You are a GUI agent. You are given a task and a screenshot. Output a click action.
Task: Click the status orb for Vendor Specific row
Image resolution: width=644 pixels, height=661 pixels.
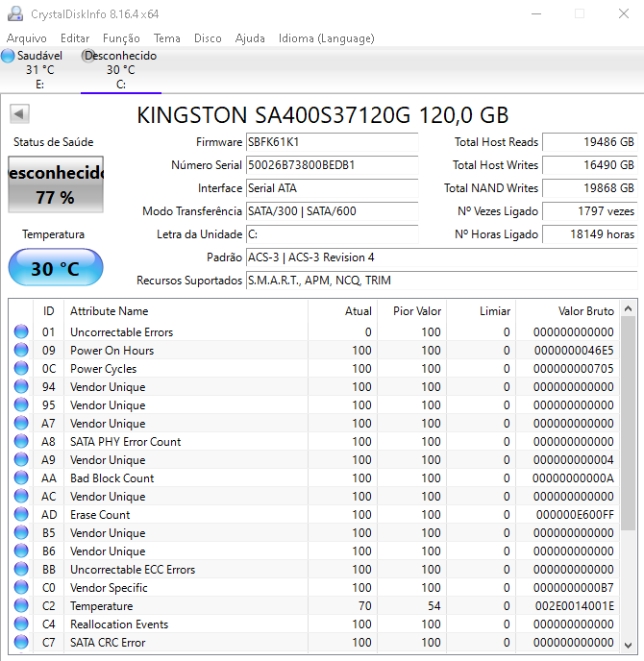point(21,587)
